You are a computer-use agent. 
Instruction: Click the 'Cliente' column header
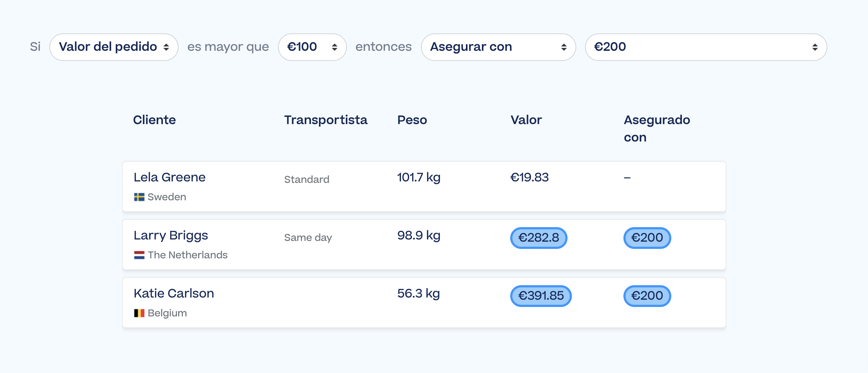(154, 120)
